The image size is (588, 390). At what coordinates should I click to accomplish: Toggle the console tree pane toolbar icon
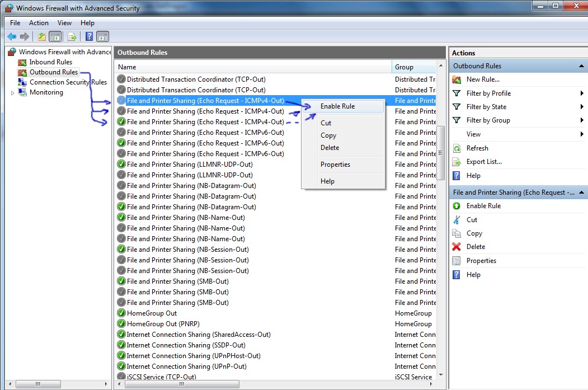55,37
